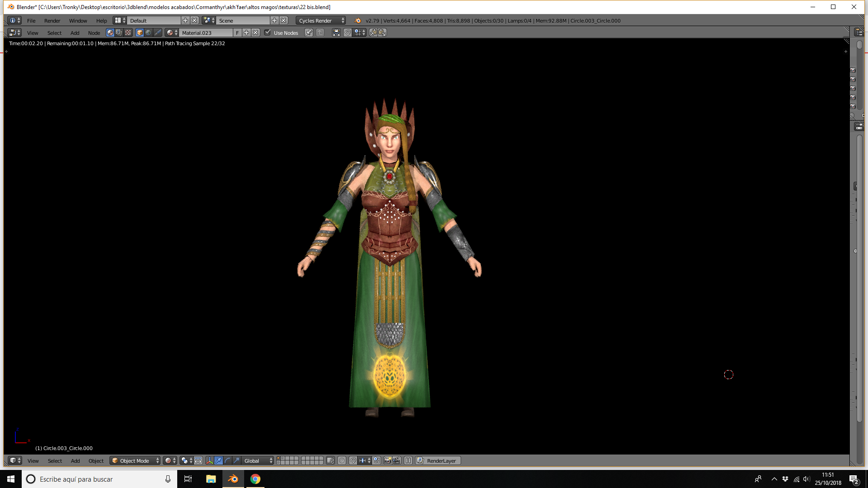Open the Object Mode dropdown
868x488 pixels.
click(135, 460)
